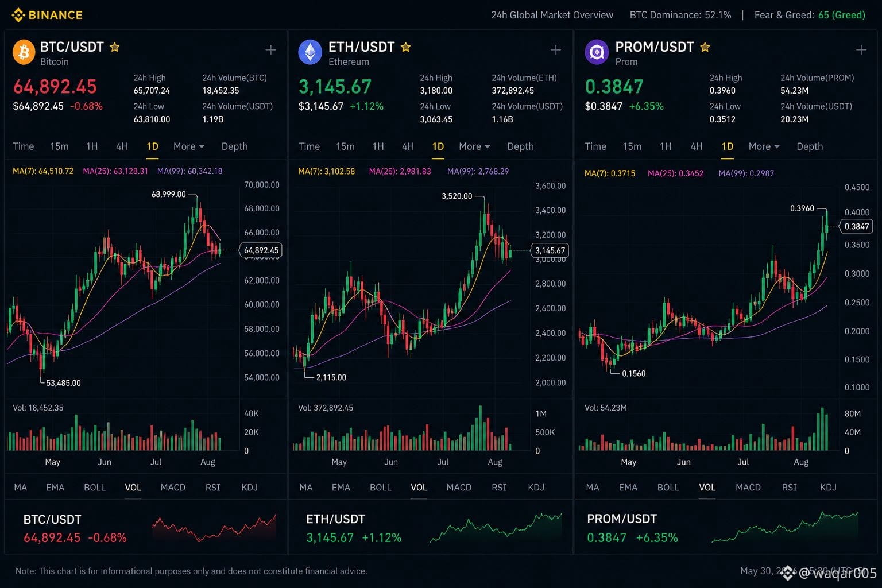Click the blue Ethereum coin icon

tap(310, 53)
